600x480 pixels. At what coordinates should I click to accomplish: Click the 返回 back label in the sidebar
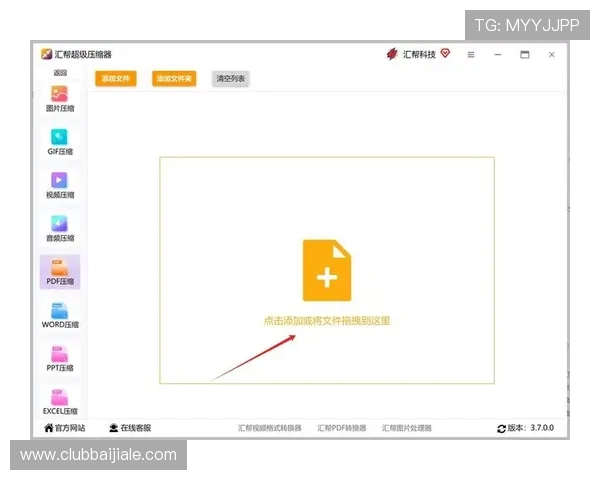tap(60, 72)
